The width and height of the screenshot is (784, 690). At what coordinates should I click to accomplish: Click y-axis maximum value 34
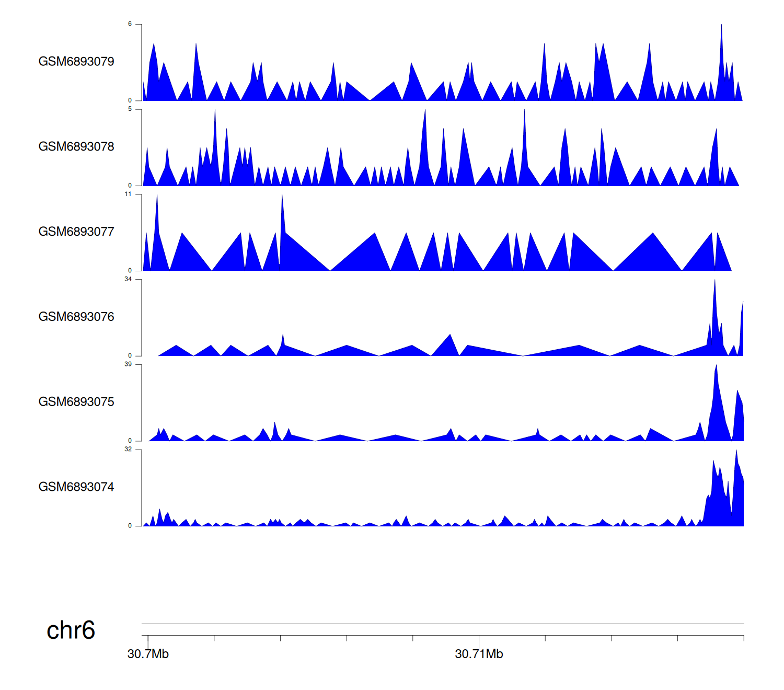(x=128, y=279)
